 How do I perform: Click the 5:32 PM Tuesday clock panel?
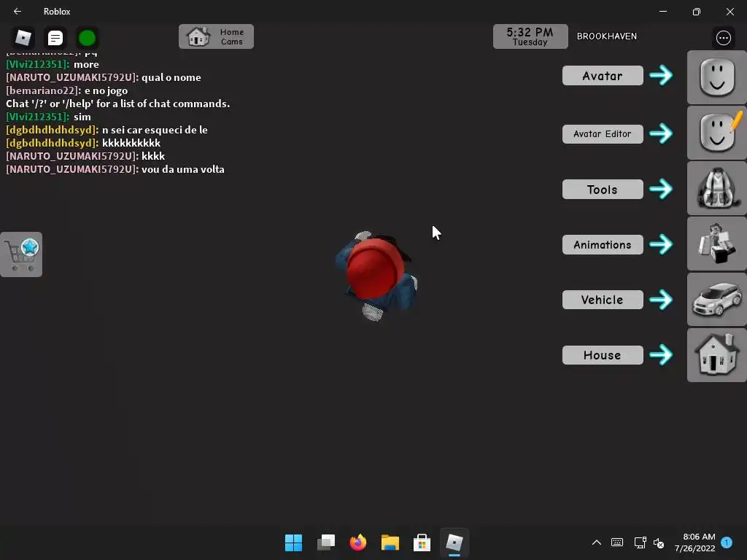pyautogui.click(x=530, y=36)
